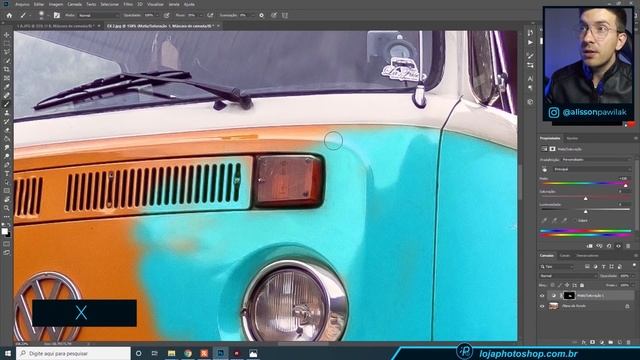Go to Photoshop Home screen icon
The image size is (640, 360).
point(9,15)
